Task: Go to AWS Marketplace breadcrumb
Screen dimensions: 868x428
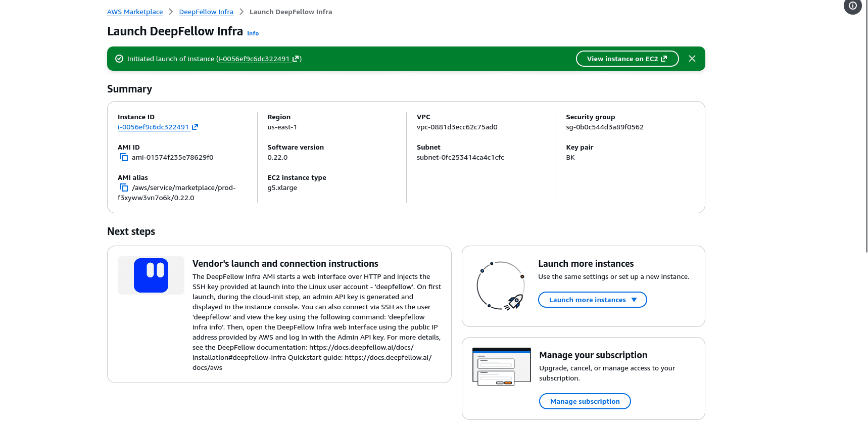Action: (x=135, y=12)
